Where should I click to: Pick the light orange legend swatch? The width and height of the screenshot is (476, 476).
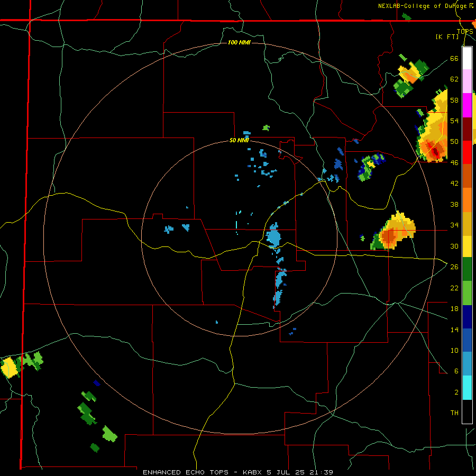(x=467, y=200)
